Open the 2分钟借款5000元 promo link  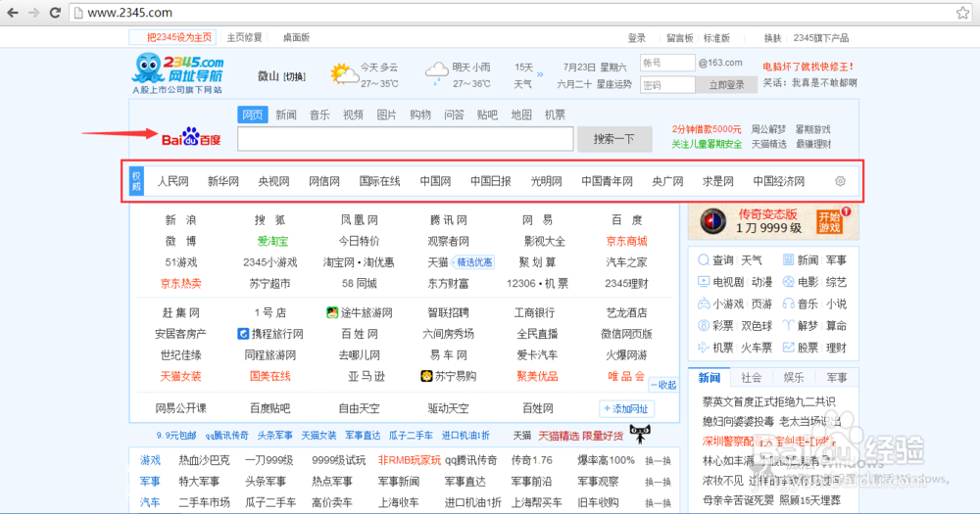pyautogui.click(x=707, y=129)
